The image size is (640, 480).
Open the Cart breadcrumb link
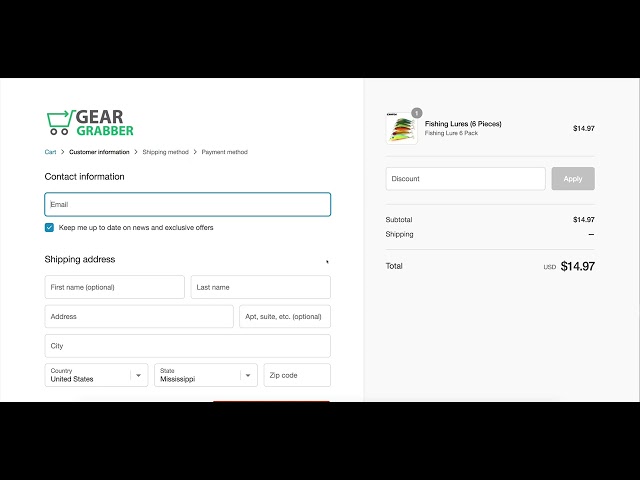click(50, 152)
